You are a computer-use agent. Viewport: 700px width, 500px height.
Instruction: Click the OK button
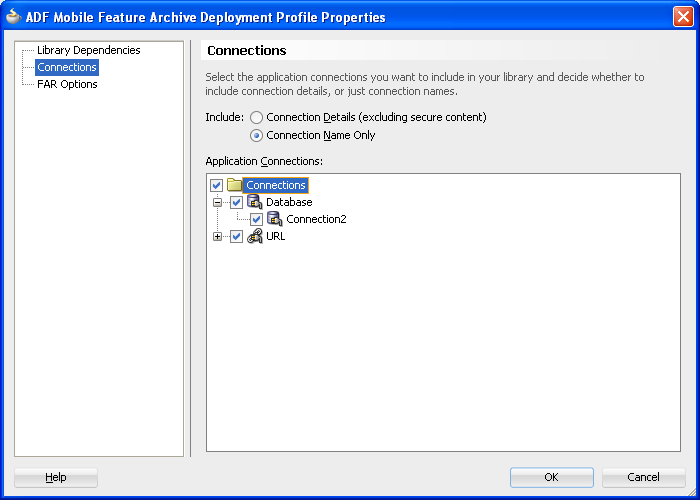click(x=552, y=477)
